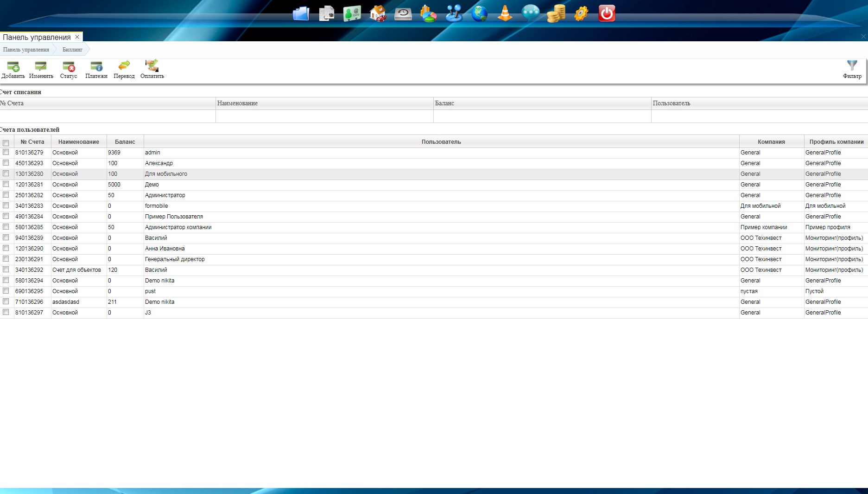The height and width of the screenshot is (494, 868).
Task: Toggle the select-all checkbox in table header
Action: coord(6,142)
